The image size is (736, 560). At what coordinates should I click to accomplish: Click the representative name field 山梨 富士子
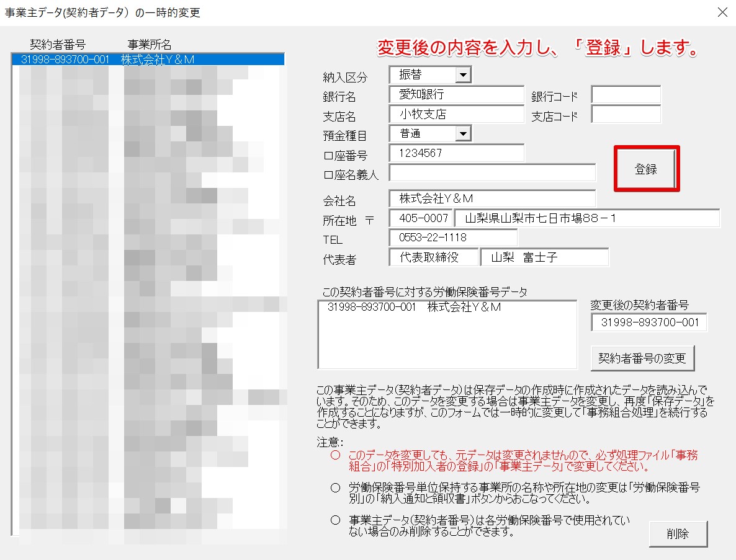pos(544,257)
